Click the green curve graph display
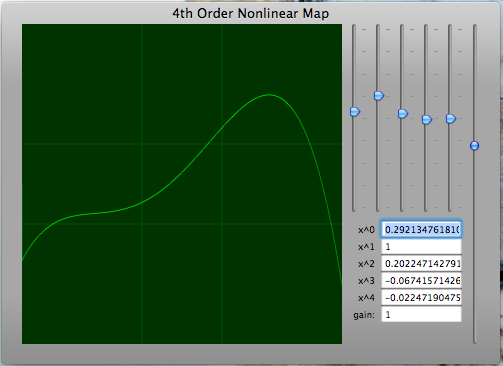This screenshot has width=503, height=366. tap(182, 184)
